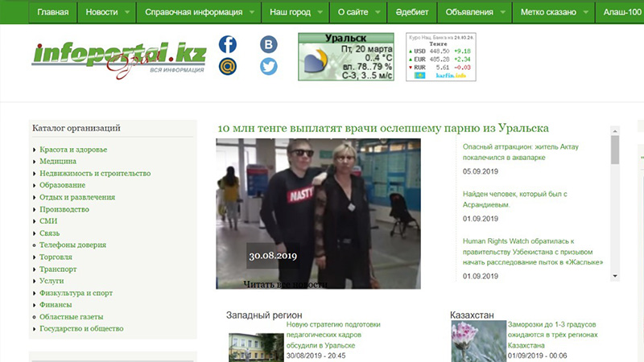Open the Финансы category

(56, 305)
